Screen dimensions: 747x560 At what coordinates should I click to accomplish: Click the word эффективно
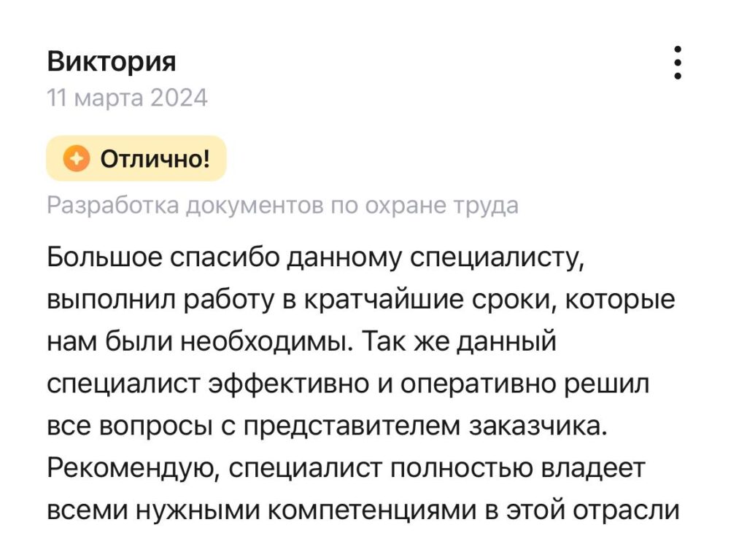(x=290, y=384)
